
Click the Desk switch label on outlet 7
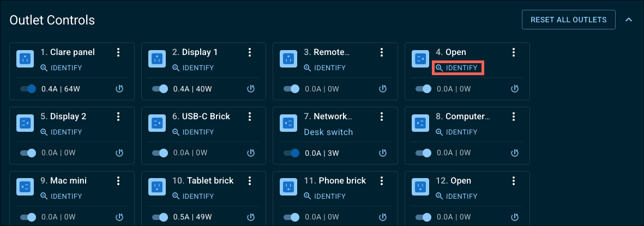point(328,132)
